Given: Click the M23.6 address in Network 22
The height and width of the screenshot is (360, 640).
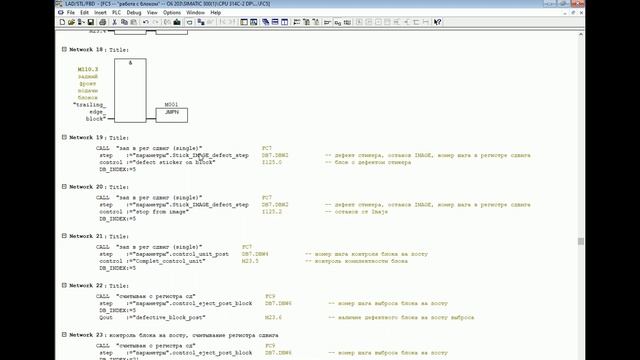Looking at the screenshot, I should click(273, 318).
